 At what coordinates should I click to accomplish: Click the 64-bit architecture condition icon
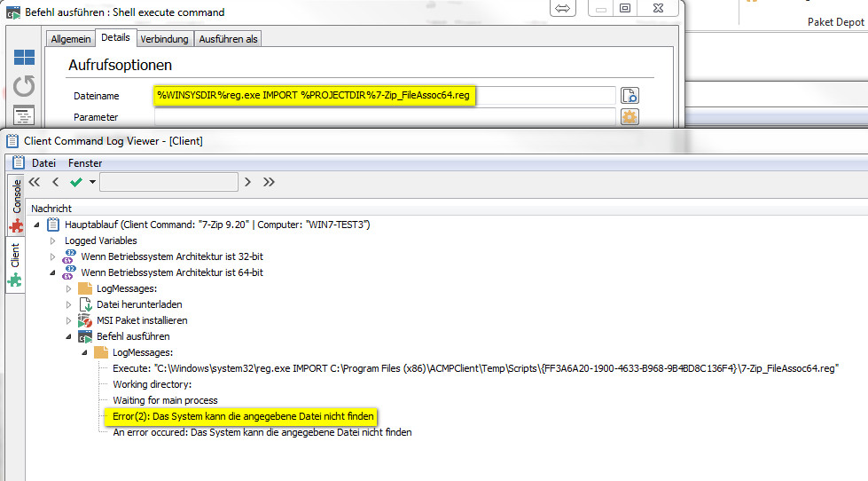pos(69,272)
